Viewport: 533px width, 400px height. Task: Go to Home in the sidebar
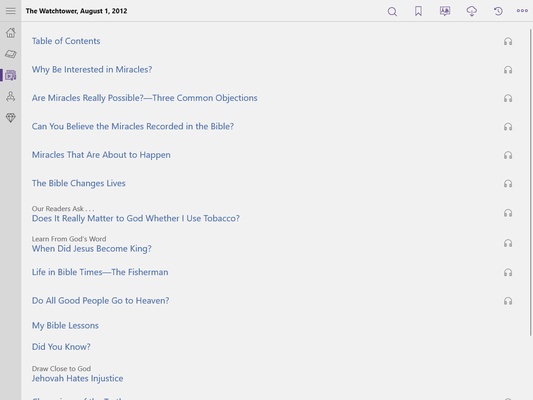pyautogui.click(x=11, y=33)
